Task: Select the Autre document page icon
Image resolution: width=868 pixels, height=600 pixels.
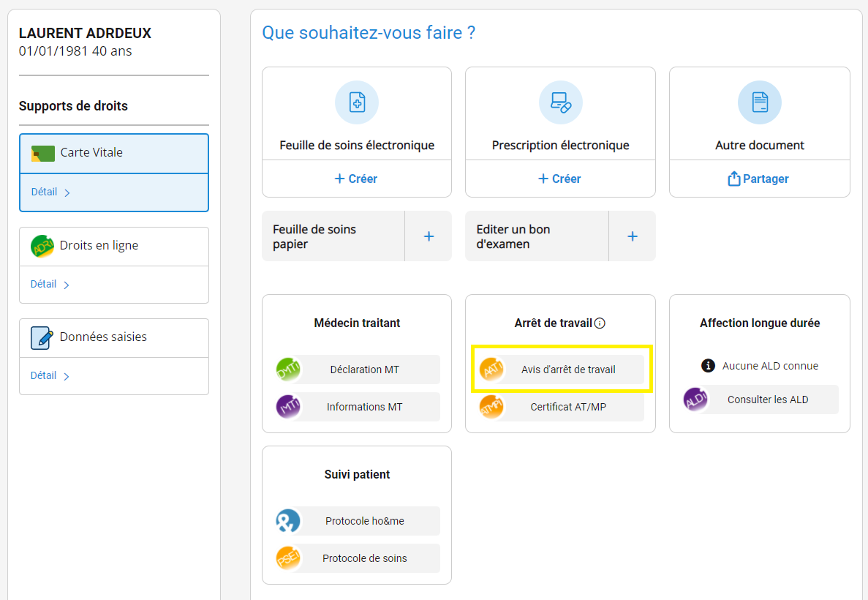Action: tap(759, 102)
